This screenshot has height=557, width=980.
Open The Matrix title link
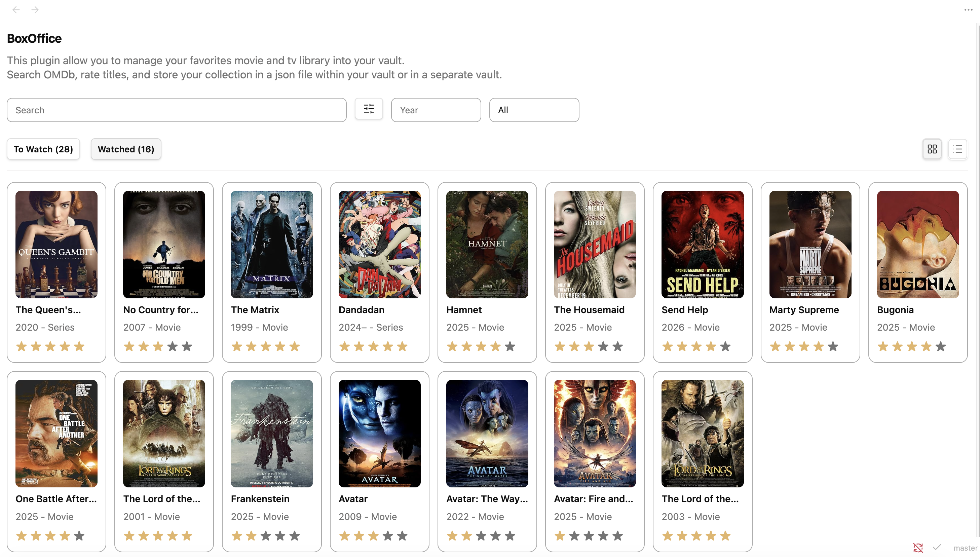coord(255,310)
